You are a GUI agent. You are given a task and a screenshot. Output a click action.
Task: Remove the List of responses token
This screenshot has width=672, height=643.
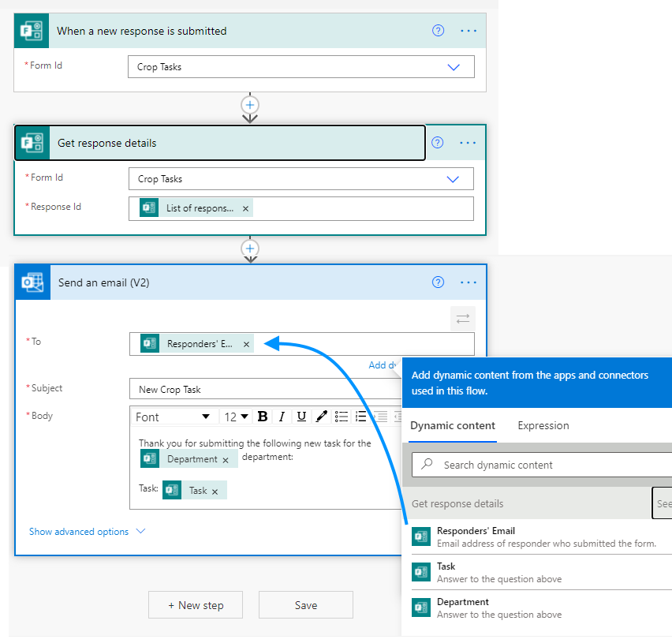[x=245, y=209]
